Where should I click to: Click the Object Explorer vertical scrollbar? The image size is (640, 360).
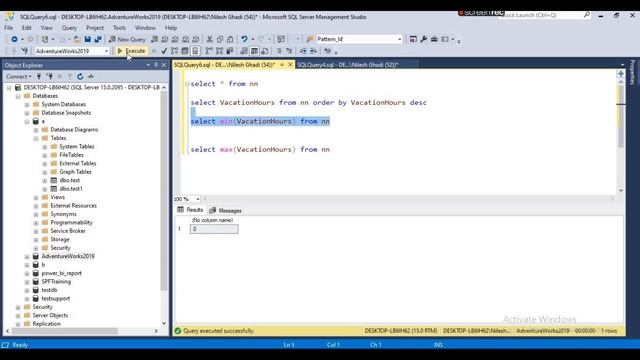coord(164,192)
